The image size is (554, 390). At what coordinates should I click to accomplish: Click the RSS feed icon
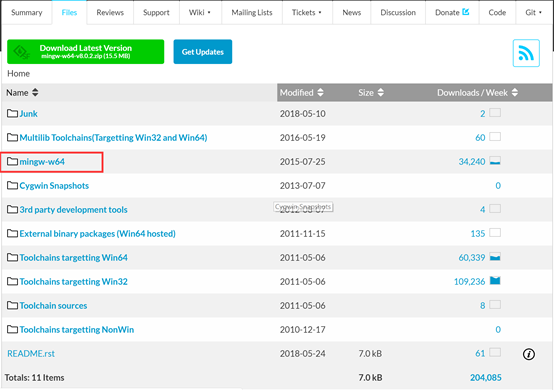pyautogui.click(x=526, y=53)
